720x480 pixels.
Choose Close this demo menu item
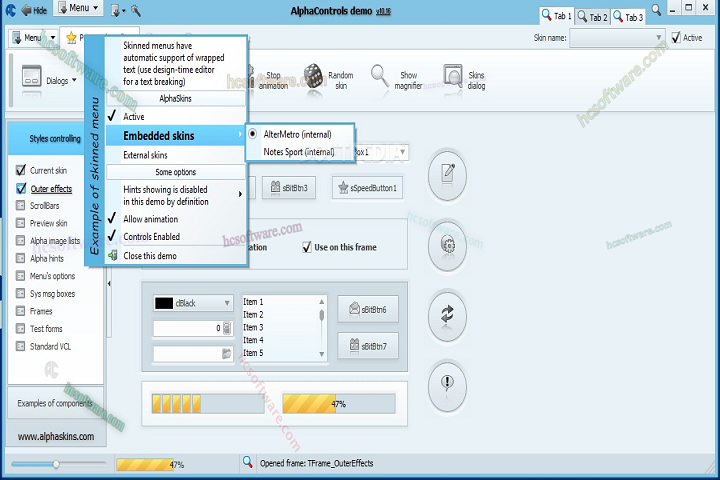tap(176, 255)
